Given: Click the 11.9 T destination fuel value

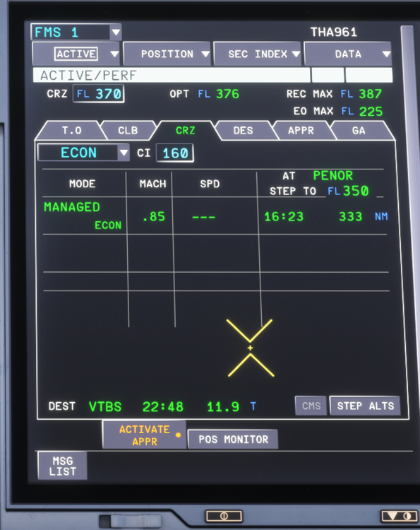Looking at the screenshot, I should 232,406.
